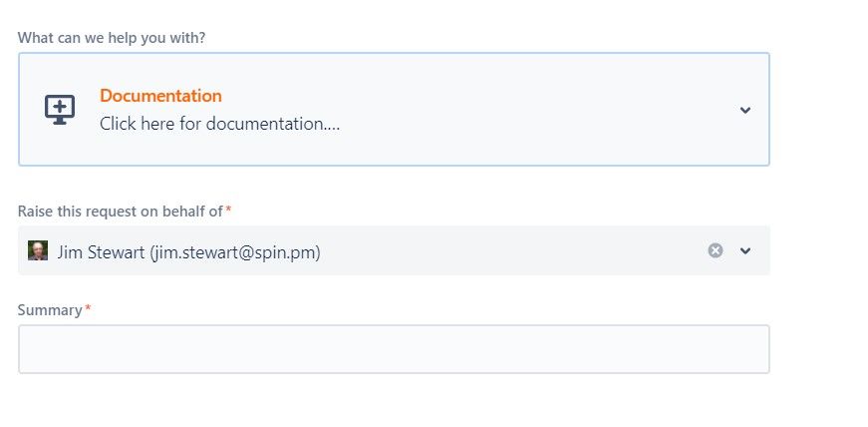Click the 'Click here for documentation....' text
Screen dimensions: 868x427
[x=220, y=124]
